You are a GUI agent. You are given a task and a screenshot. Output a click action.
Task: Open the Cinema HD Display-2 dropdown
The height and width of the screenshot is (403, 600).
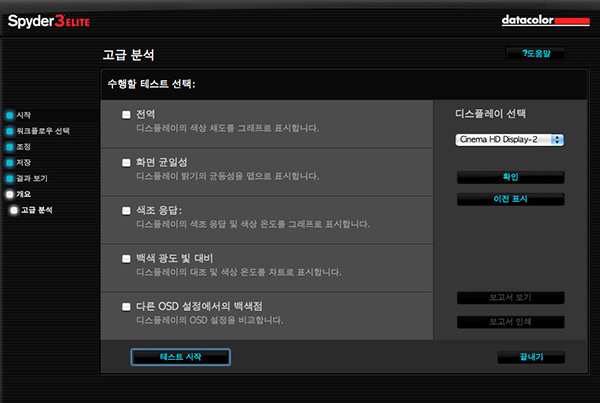pos(510,140)
